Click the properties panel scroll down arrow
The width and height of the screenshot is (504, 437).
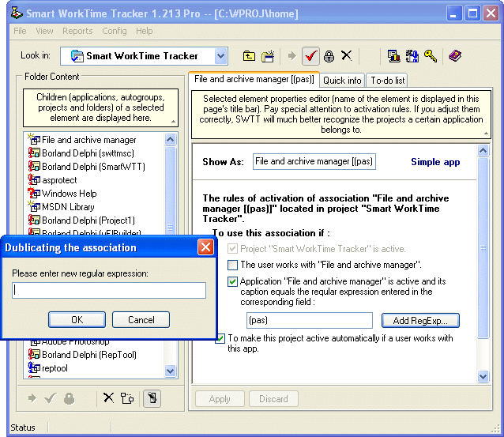coord(483,376)
